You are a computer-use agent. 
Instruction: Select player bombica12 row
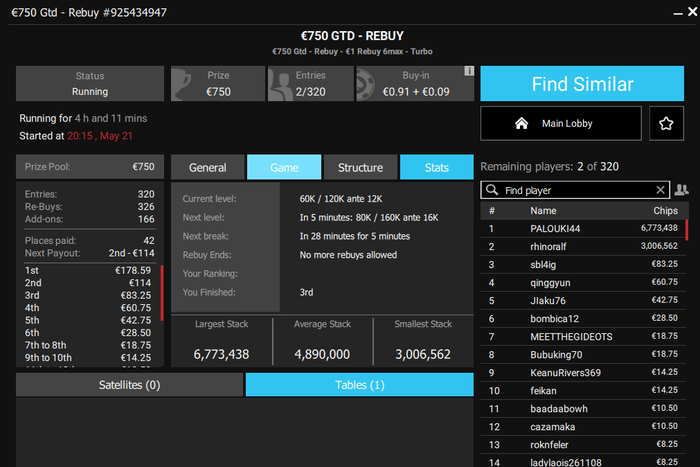pyautogui.click(x=582, y=318)
